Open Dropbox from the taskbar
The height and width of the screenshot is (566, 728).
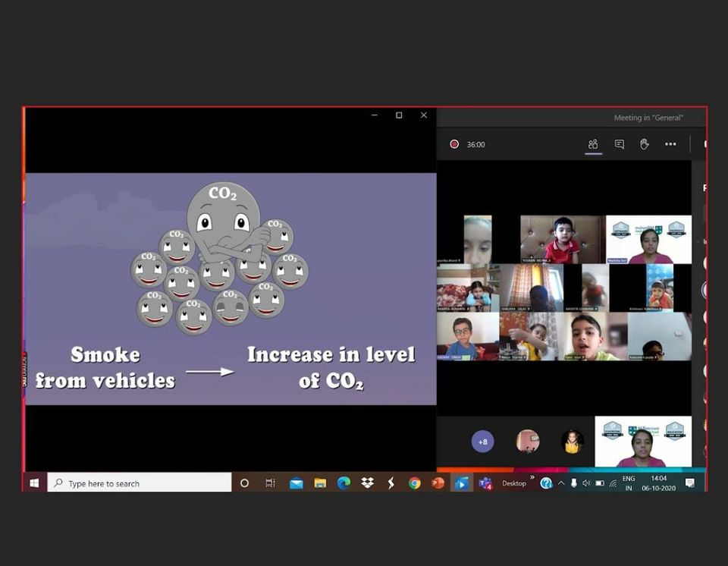pos(367,483)
